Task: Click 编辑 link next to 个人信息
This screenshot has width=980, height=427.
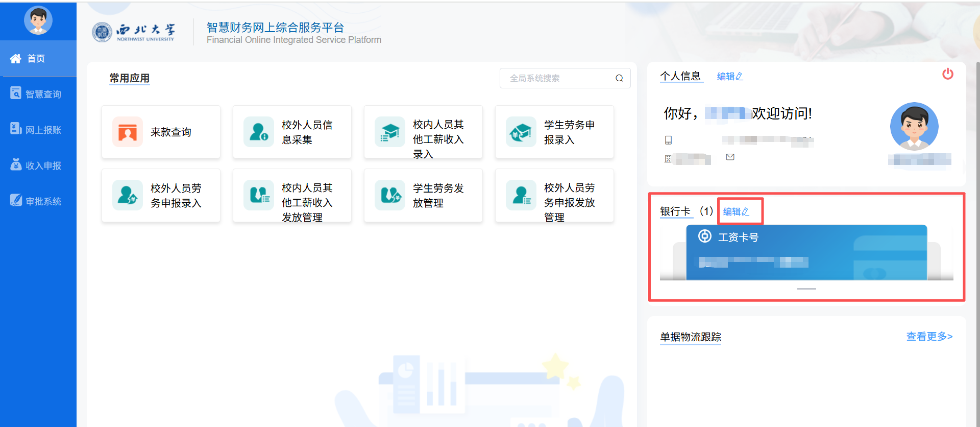Action: click(x=729, y=77)
